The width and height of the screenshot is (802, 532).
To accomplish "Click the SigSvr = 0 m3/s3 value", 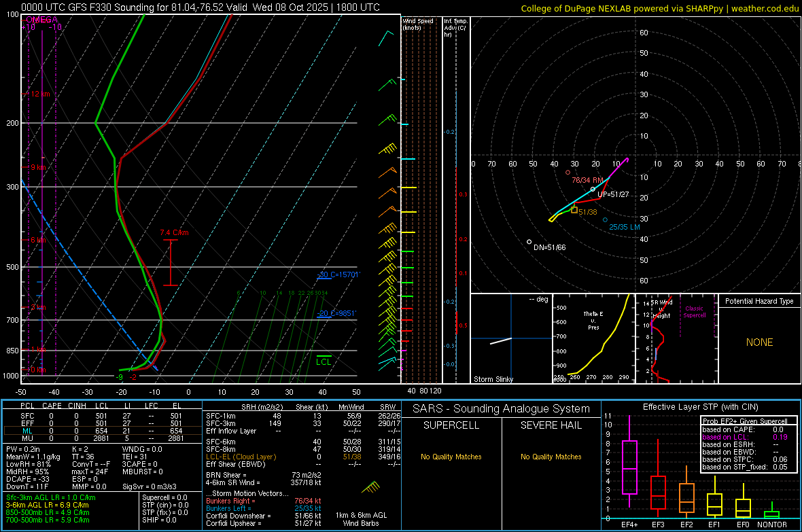I will (x=150, y=486).
